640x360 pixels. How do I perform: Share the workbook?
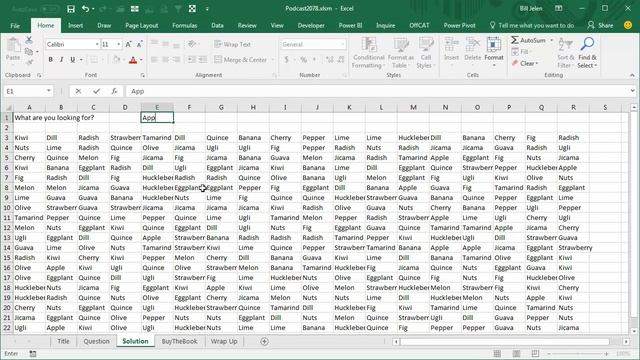[x=600, y=25]
